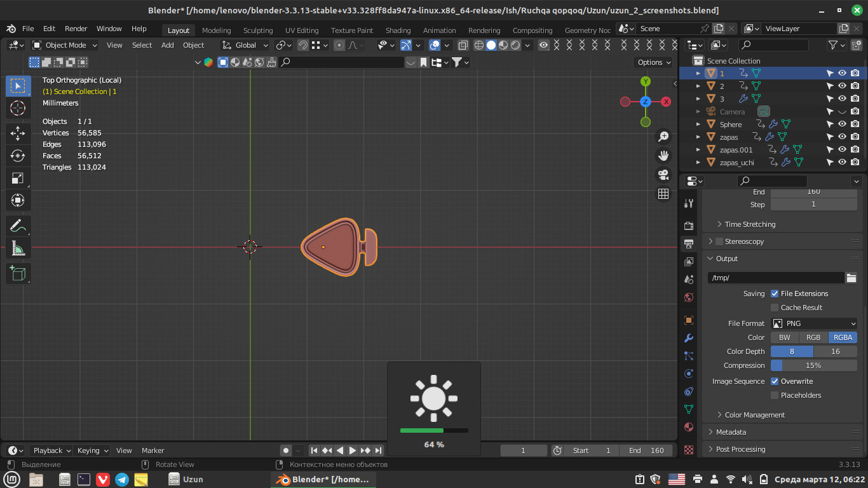Select the Measure tool
The width and height of the screenshot is (868, 488).
(18, 249)
